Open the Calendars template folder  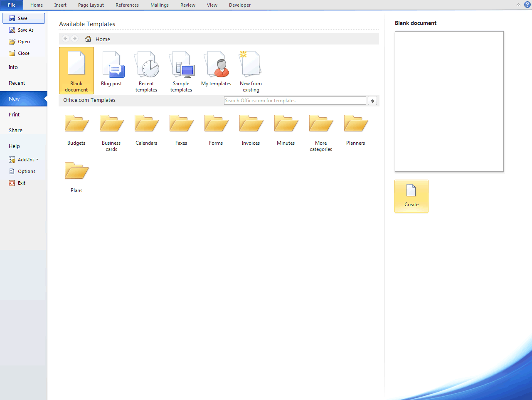coord(146,129)
